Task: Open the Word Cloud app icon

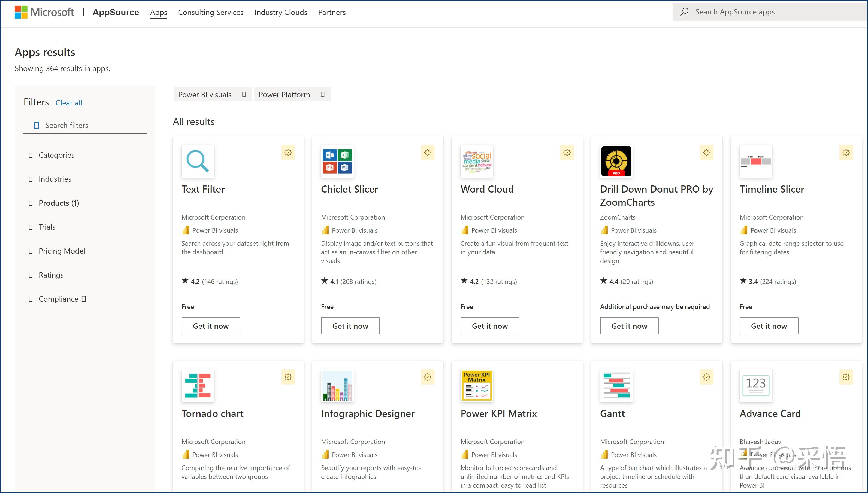Action: (x=477, y=162)
